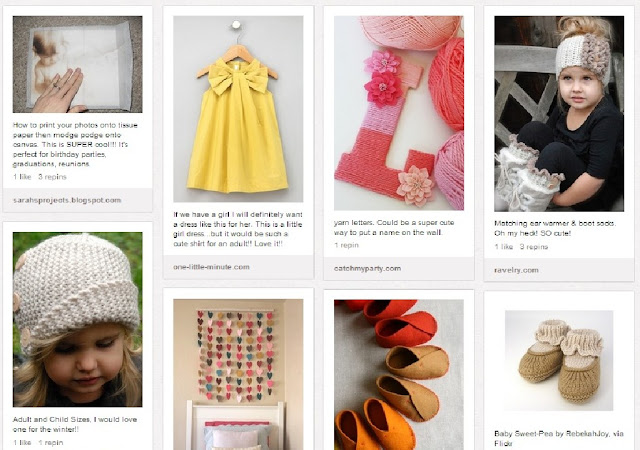
Task: Open the tissue paper photo print pin
Action: point(78,64)
